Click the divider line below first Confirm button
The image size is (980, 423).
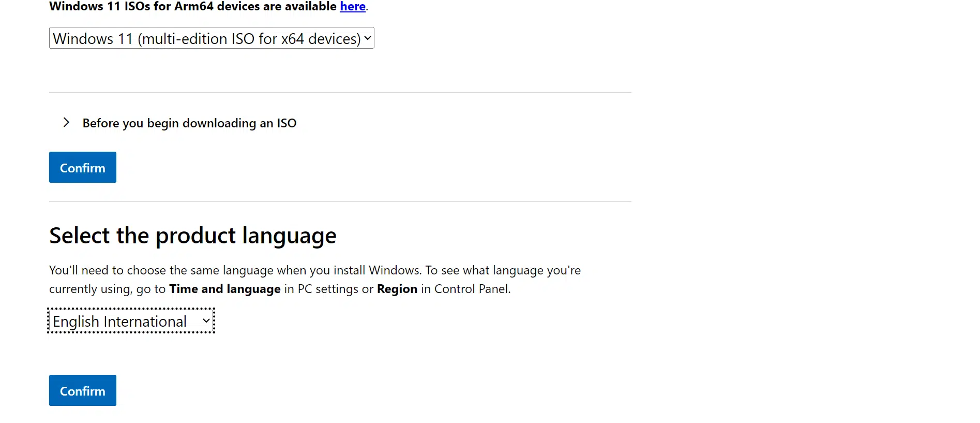coord(340,202)
